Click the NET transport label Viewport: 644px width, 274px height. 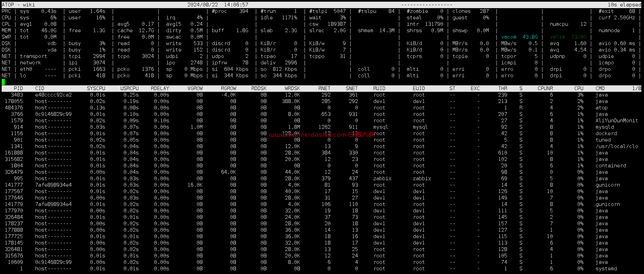pos(34,56)
